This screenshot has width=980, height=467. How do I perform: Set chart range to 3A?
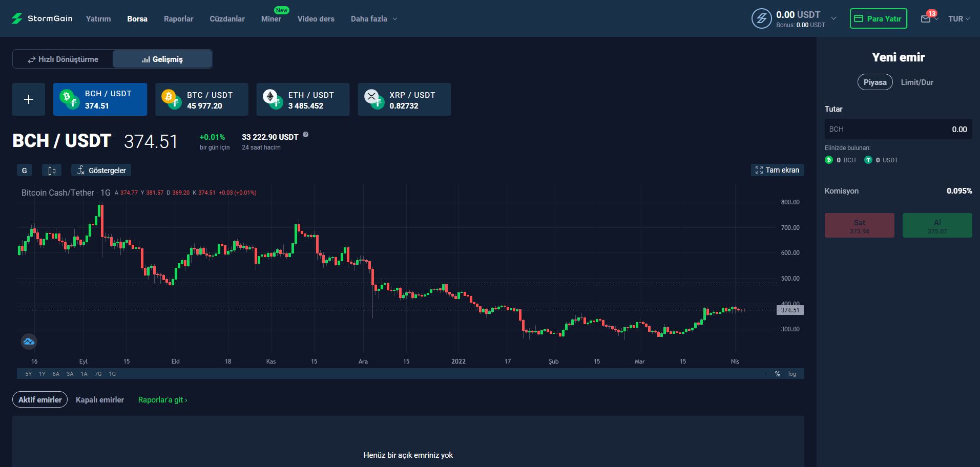(x=70, y=374)
